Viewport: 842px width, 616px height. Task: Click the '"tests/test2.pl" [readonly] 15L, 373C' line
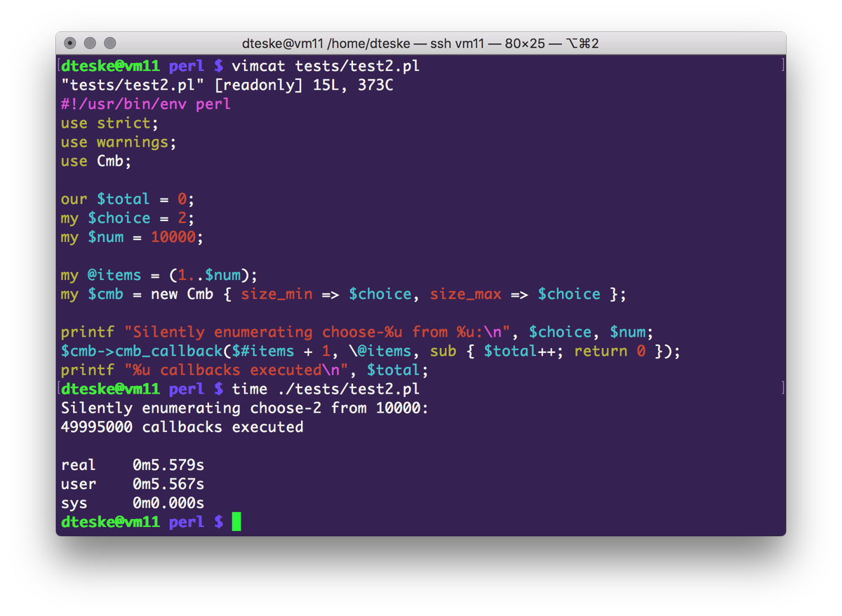point(227,86)
